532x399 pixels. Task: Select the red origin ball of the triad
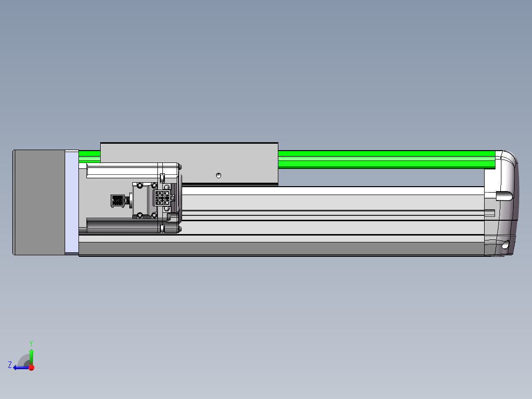click(32, 367)
